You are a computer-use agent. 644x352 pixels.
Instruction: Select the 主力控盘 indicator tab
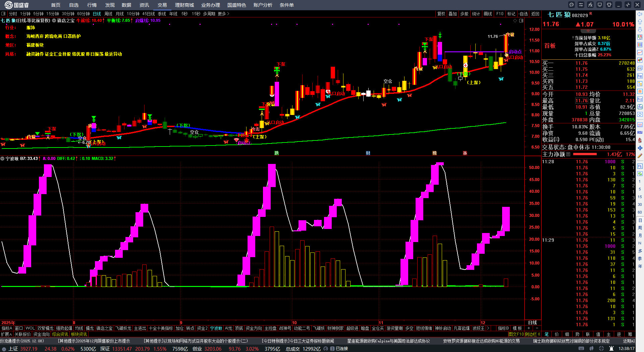pyautogui.click(x=270, y=328)
